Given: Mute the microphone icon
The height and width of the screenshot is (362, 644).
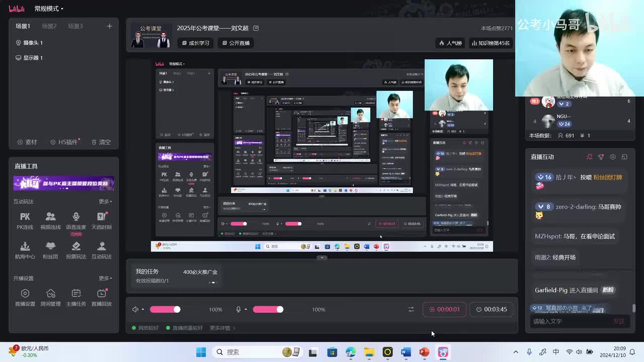Looking at the screenshot, I should 238,309.
